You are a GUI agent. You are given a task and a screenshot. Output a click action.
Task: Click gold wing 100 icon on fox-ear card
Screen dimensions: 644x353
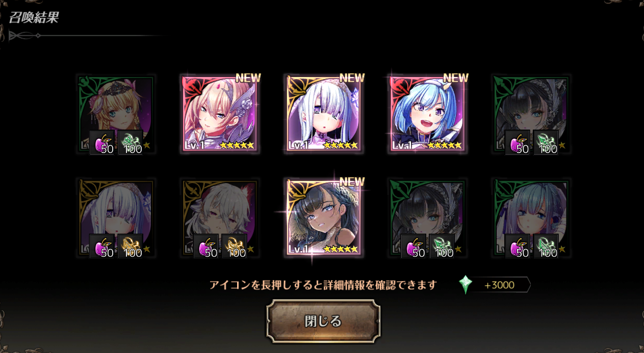click(234, 246)
